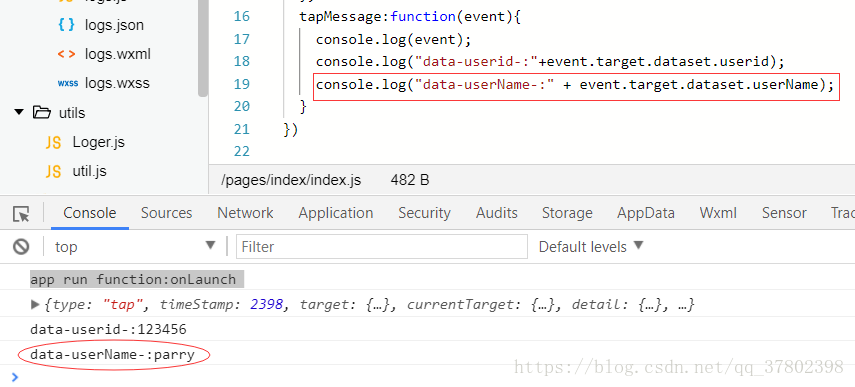This screenshot has width=855, height=387.
Task: Click the tapMessage function declaration line
Action: coord(411,16)
